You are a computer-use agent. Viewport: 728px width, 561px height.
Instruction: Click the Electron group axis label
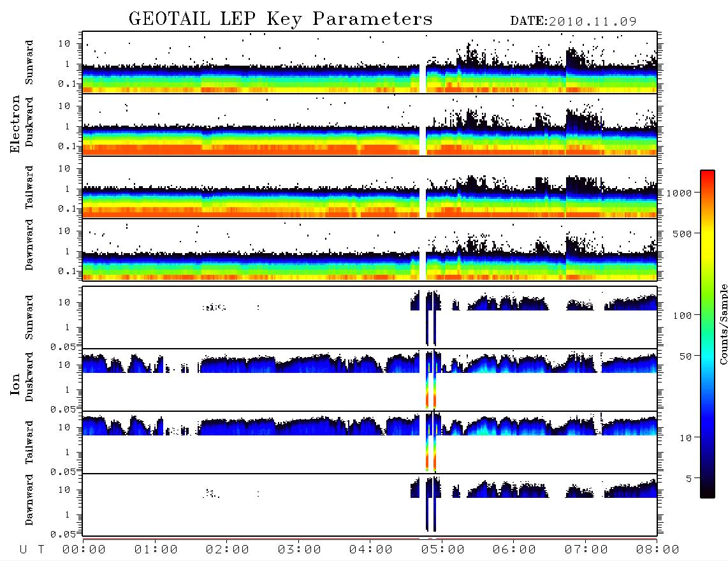[15, 124]
